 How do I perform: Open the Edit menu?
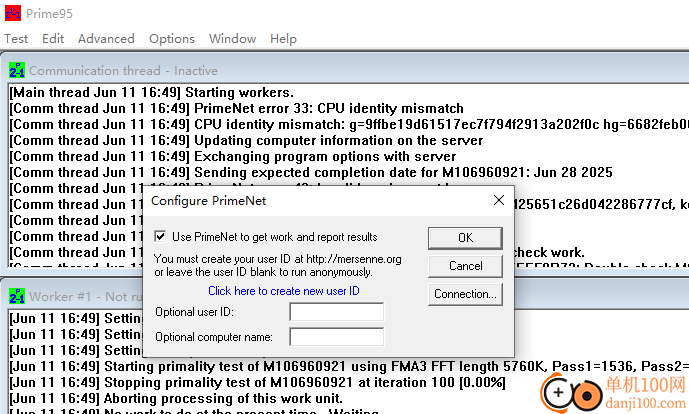point(53,39)
